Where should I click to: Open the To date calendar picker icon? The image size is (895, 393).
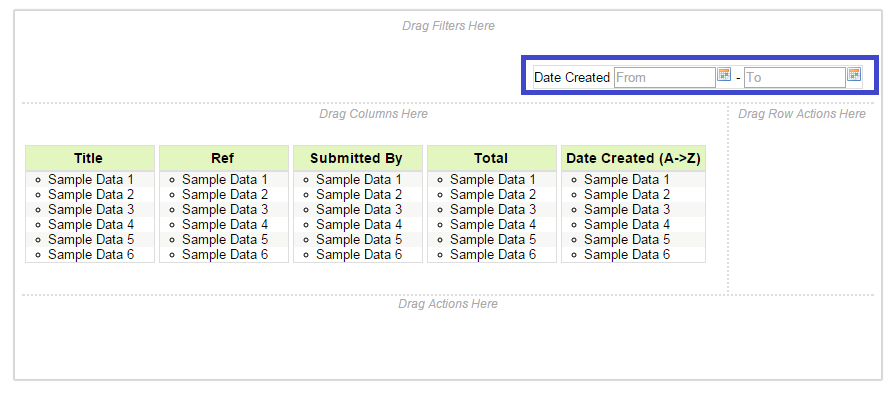point(854,75)
